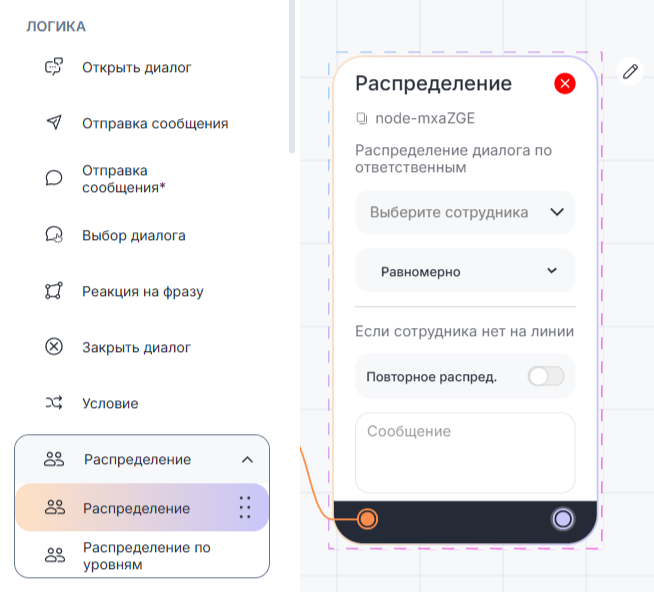Click the pencil edit icon beside the node

[630, 71]
